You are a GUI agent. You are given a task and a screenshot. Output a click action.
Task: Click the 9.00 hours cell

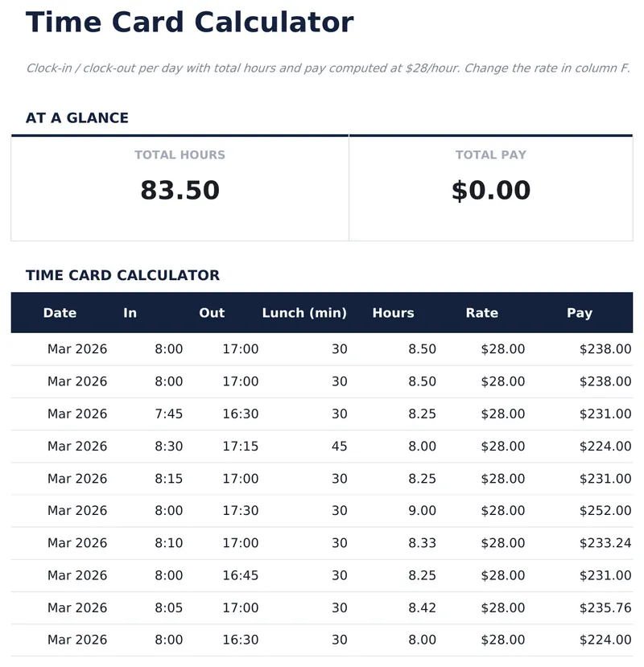coord(422,510)
